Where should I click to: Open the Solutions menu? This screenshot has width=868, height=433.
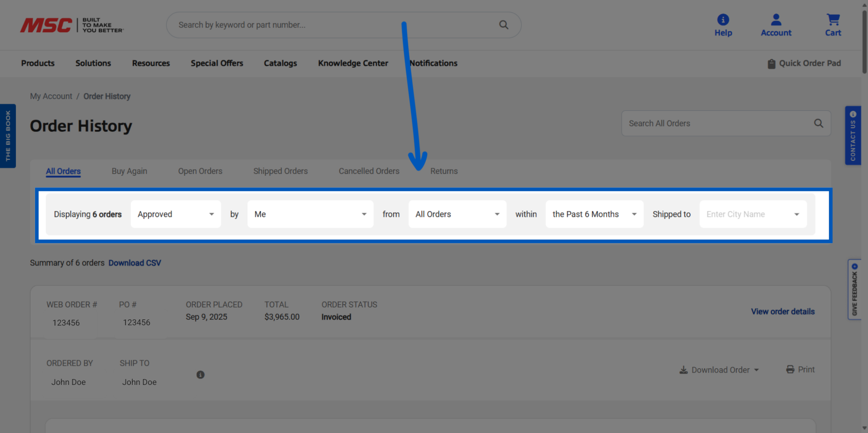click(93, 63)
